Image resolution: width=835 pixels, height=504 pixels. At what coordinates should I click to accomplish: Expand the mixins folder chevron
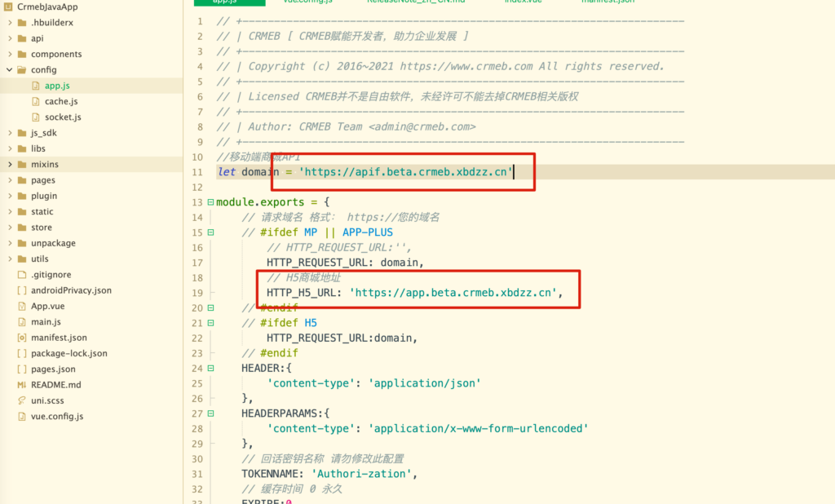(10, 164)
